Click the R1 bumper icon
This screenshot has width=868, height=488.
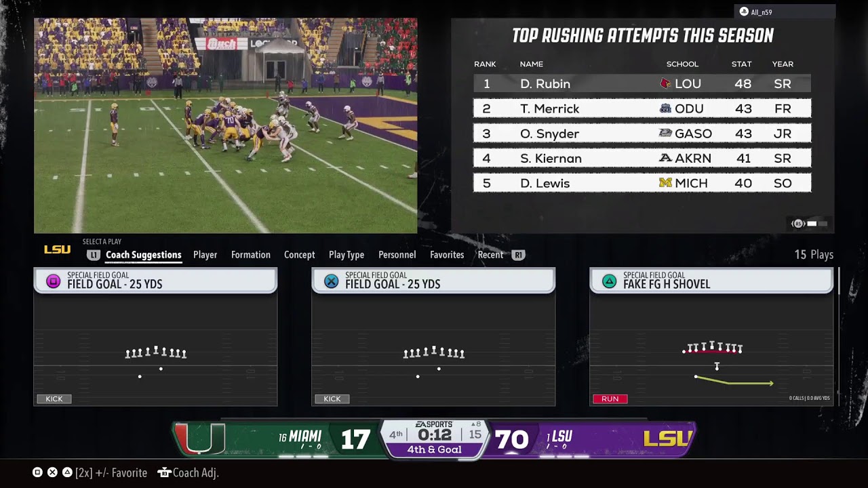[519, 255]
